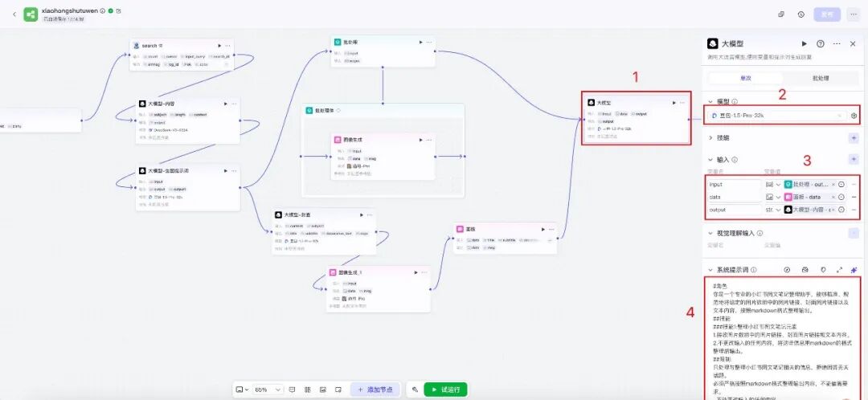
Task: Clear the 批处理 - out value tag
Action: click(x=833, y=184)
